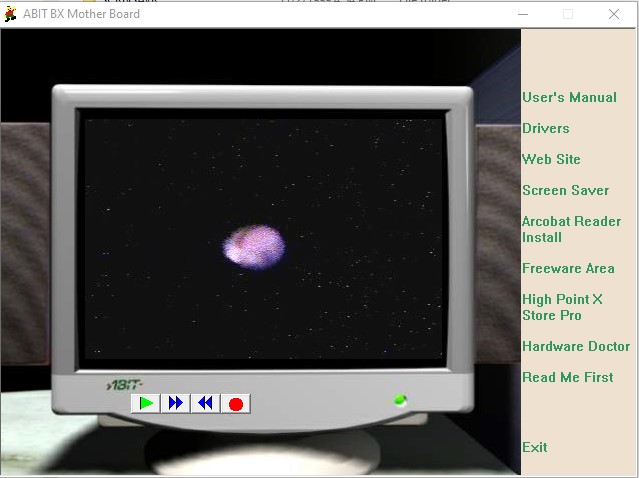Minimize the ABIT BX Mother Board window
This screenshot has width=639, height=478.
click(522, 14)
